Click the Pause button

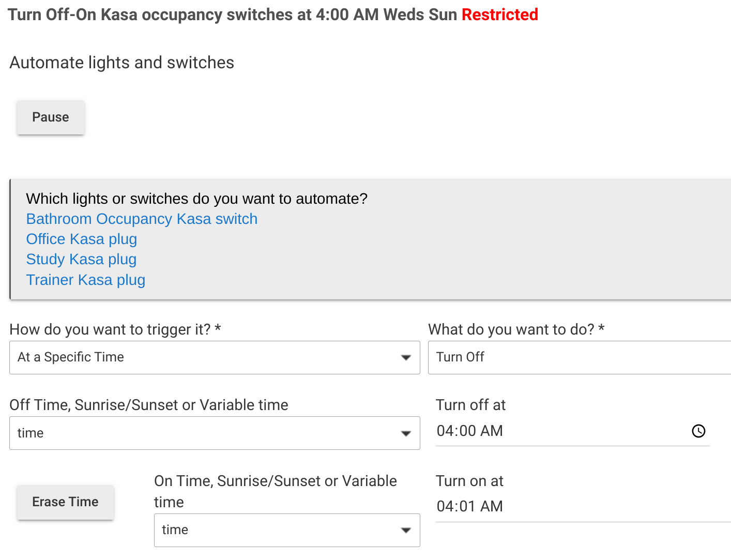(51, 117)
